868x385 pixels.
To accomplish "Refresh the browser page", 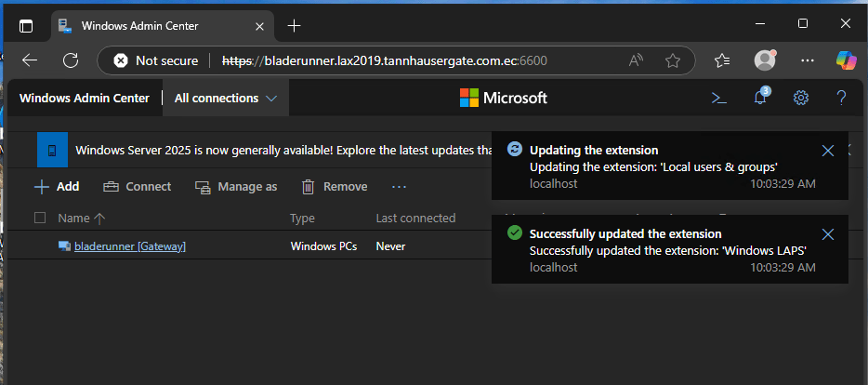I will [71, 60].
